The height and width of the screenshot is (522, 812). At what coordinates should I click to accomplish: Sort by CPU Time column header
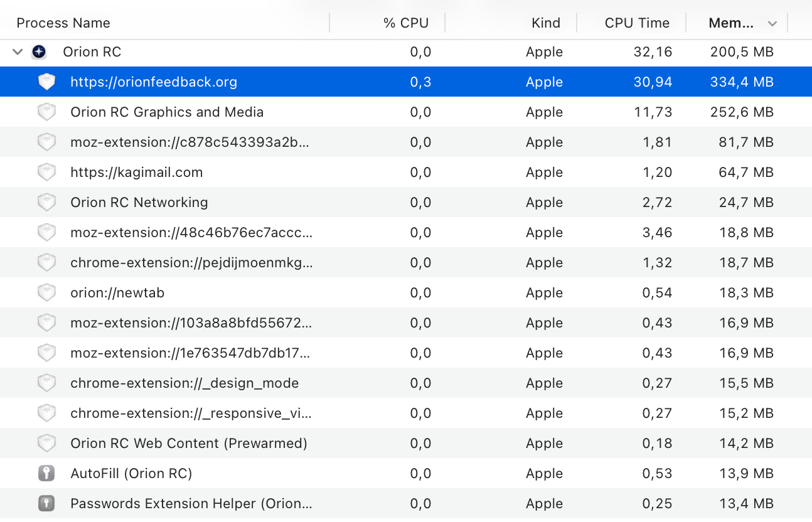click(x=636, y=23)
